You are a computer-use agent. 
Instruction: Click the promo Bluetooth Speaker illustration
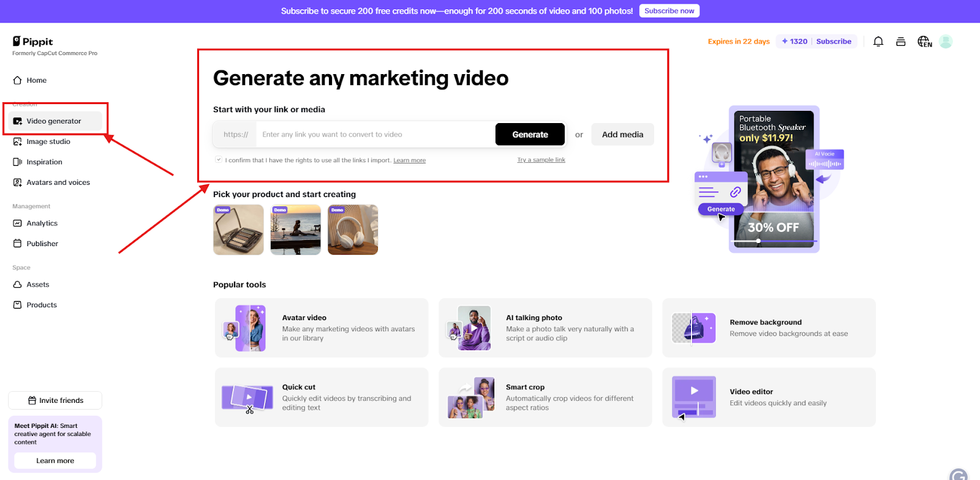coord(772,179)
